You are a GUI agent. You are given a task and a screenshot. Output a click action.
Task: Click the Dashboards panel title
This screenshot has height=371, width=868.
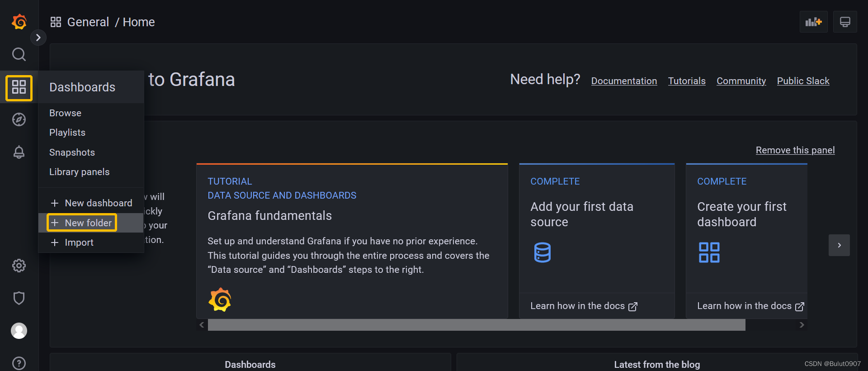coord(250,364)
